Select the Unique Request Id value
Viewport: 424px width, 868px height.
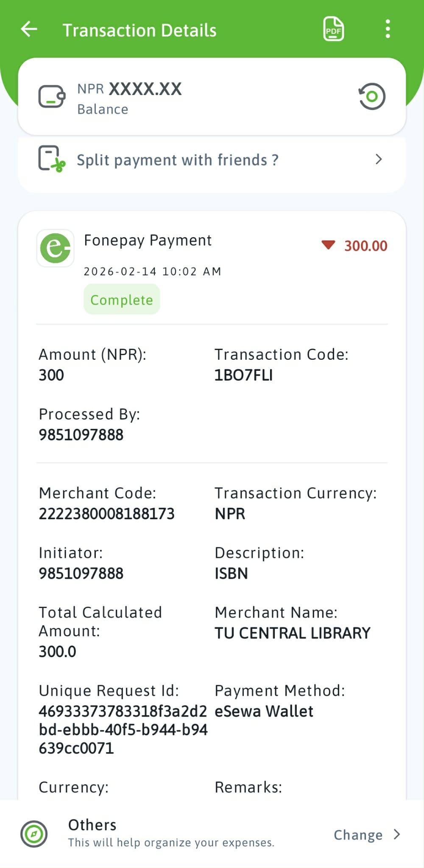coord(123,730)
